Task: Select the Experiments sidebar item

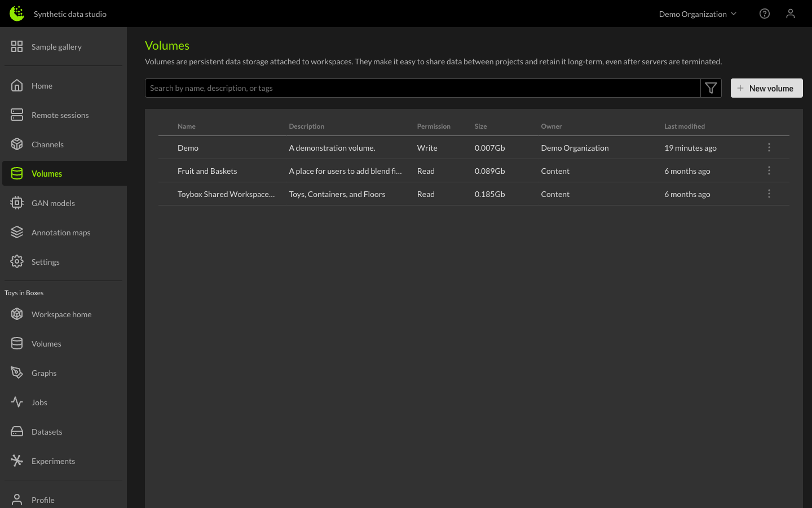Action: [53, 461]
